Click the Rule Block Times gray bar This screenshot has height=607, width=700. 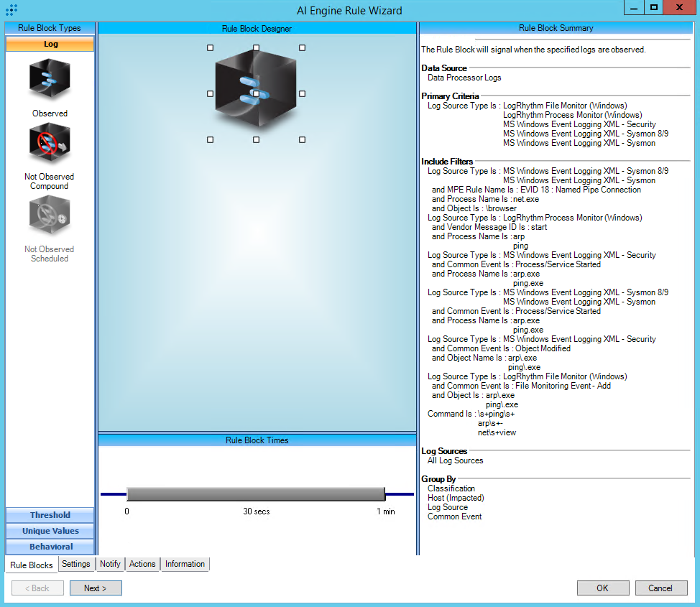point(256,494)
